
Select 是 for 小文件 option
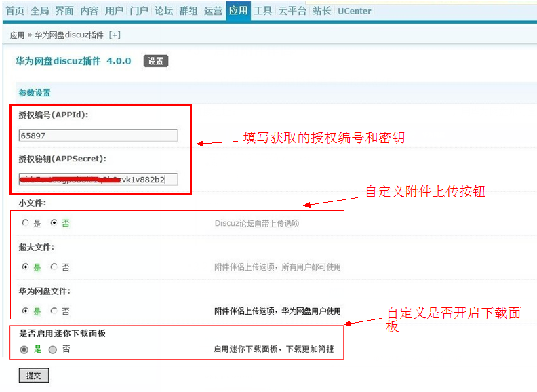[x=25, y=223]
